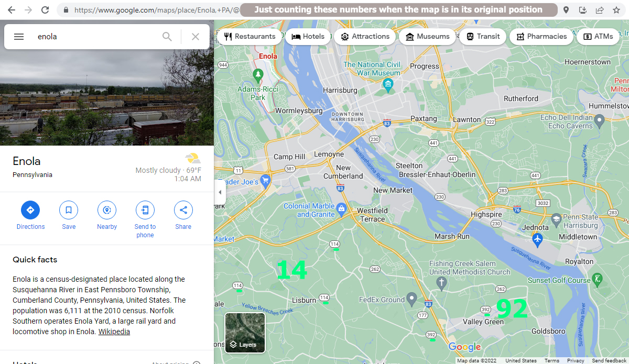Click the Harrisburg airport marker
The height and width of the screenshot is (364, 629).
click(x=537, y=239)
